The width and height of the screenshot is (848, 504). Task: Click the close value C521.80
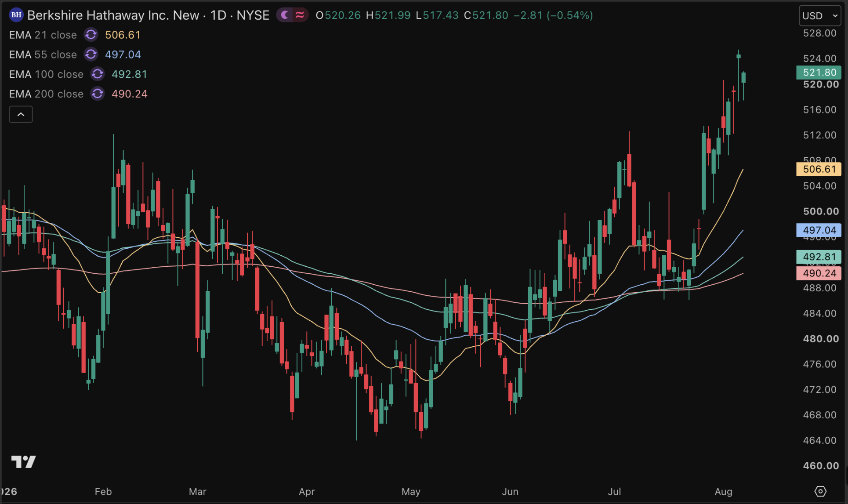pyautogui.click(x=486, y=15)
